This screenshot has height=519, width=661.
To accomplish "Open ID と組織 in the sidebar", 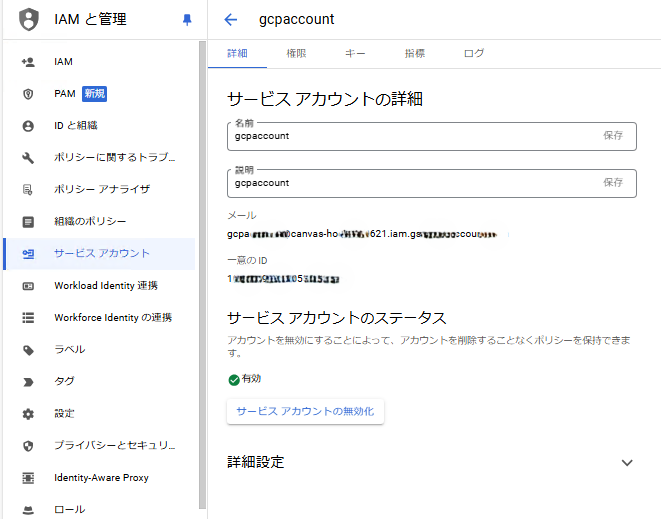I will pyautogui.click(x=99, y=126).
